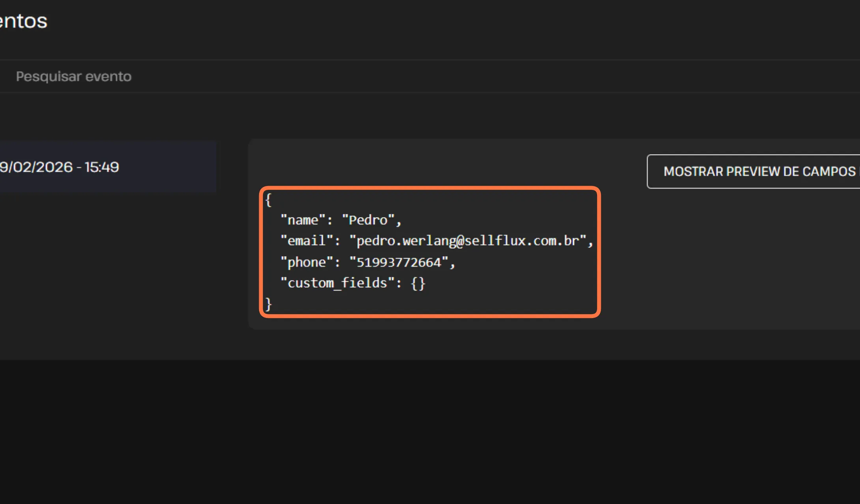This screenshot has height=504, width=860.
Task: Click the "phone" key in the JSON
Action: [307, 262]
